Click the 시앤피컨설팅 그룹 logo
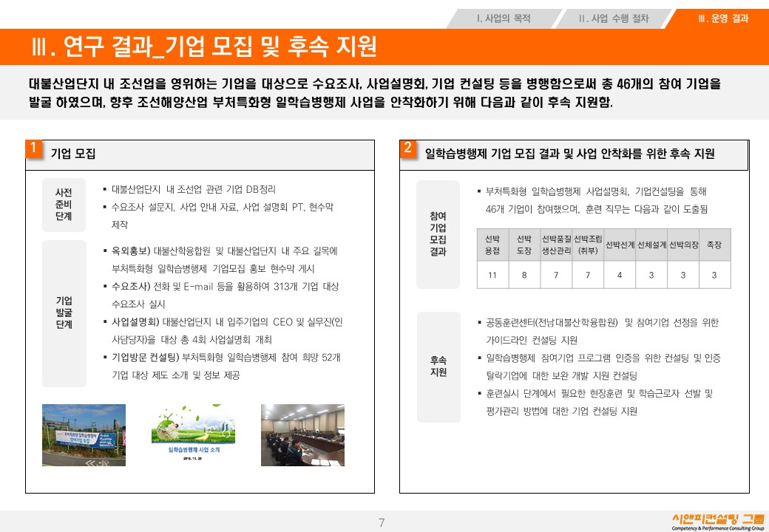 click(717, 521)
